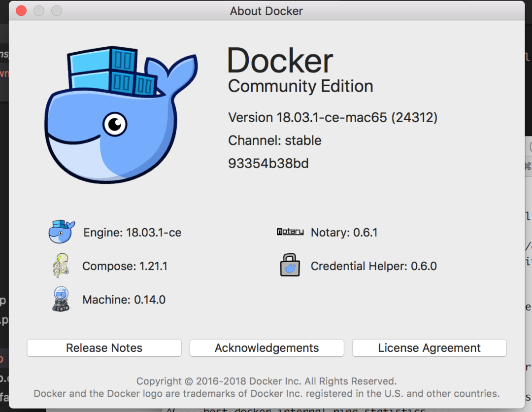
Task: Click the Notary logo icon
Action: point(290,232)
